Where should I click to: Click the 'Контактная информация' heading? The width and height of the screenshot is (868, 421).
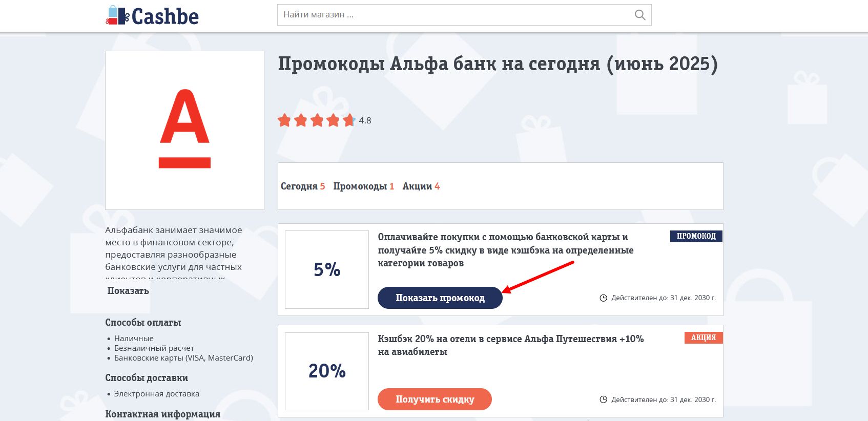pos(163,414)
